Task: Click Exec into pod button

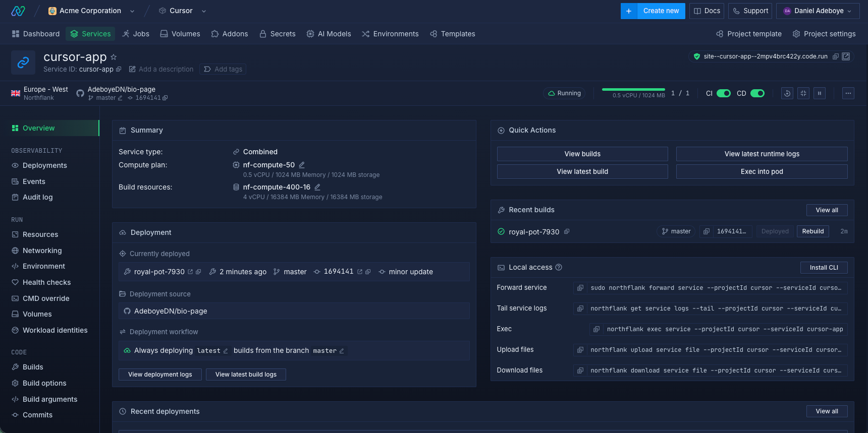Action: (762, 171)
